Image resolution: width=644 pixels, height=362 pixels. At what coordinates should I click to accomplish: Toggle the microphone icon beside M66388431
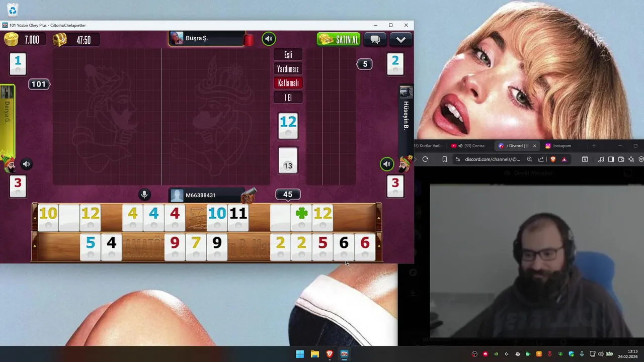pyautogui.click(x=144, y=195)
